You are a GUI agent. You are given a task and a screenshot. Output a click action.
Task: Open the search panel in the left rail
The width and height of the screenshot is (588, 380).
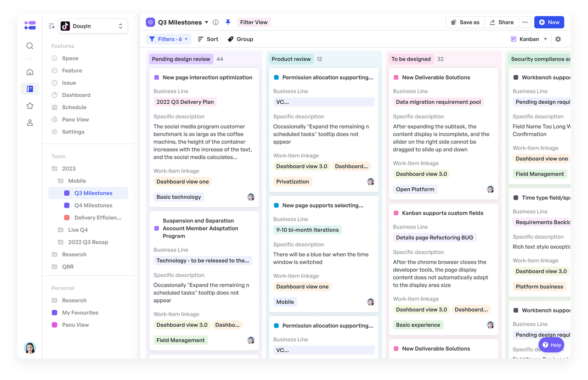(29, 45)
